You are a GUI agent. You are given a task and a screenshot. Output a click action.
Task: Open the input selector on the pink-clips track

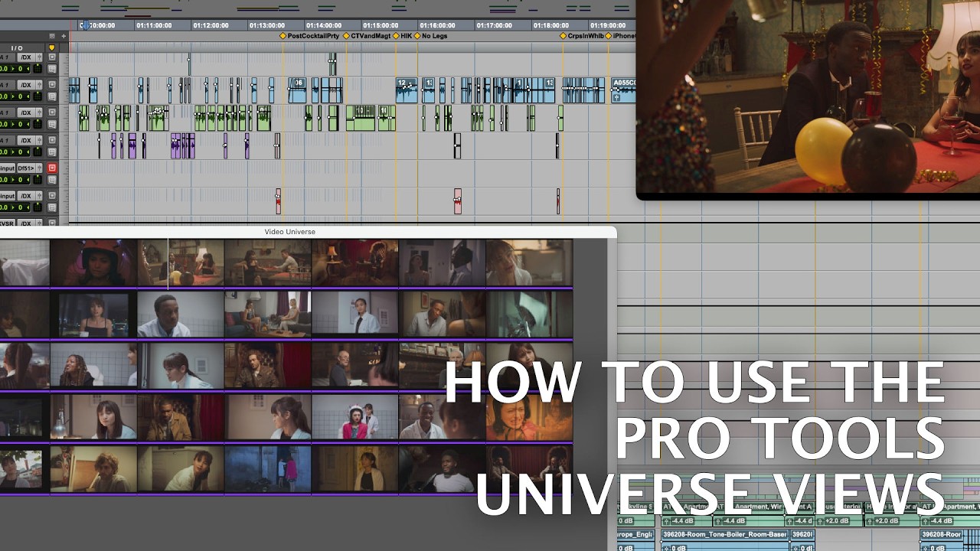8,195
